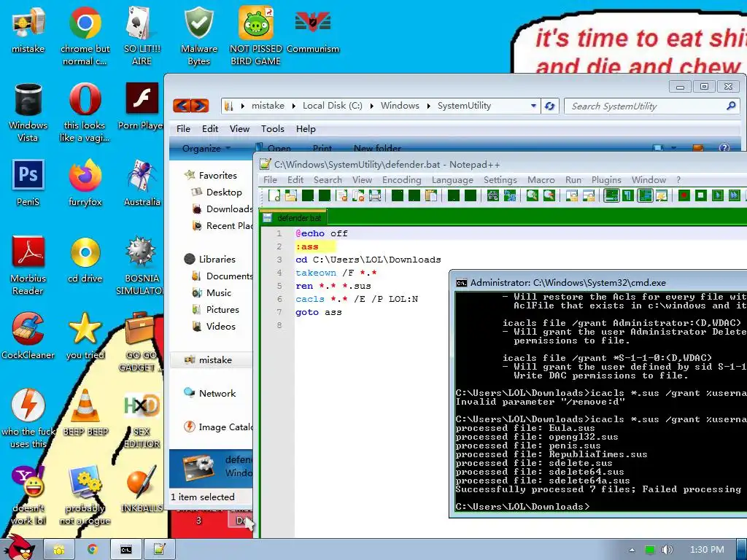
Task: Select Videos under Libraries
Action: point(214,326)
